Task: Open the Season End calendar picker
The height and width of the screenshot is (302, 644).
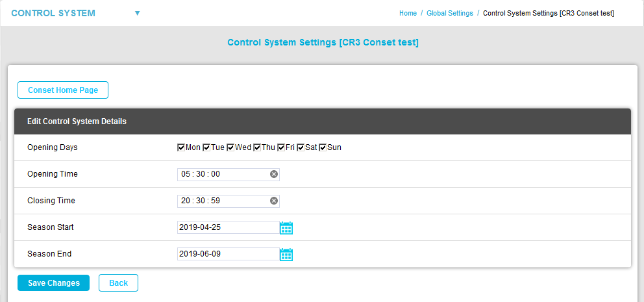Action: click(x=286, y=255)
